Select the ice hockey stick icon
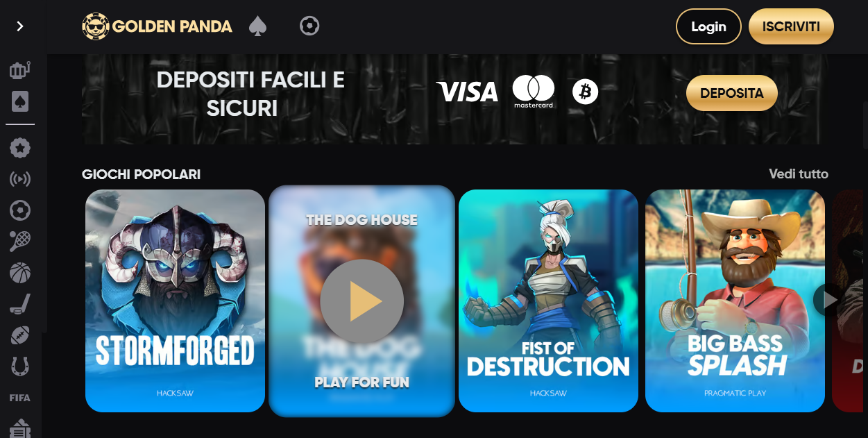This screenshot has width=868, height=438. [20, 304]
